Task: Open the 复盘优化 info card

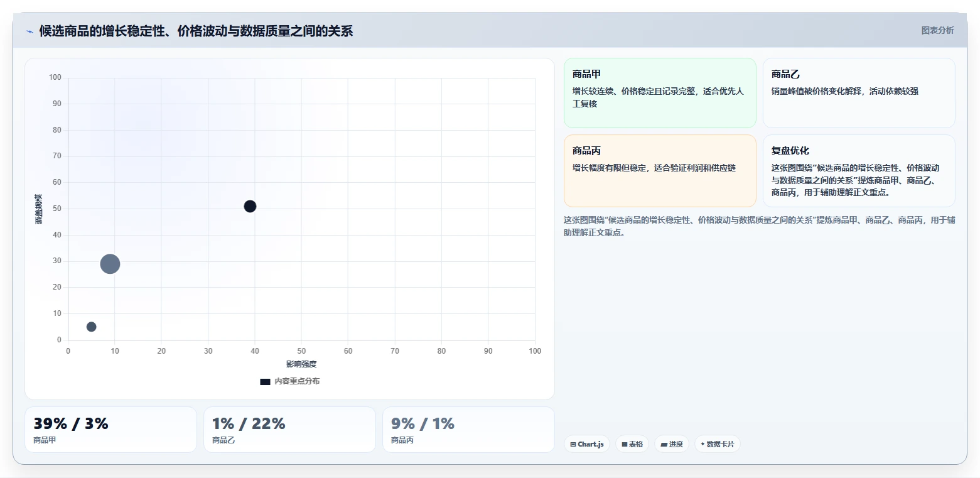Action: (859, 171)
